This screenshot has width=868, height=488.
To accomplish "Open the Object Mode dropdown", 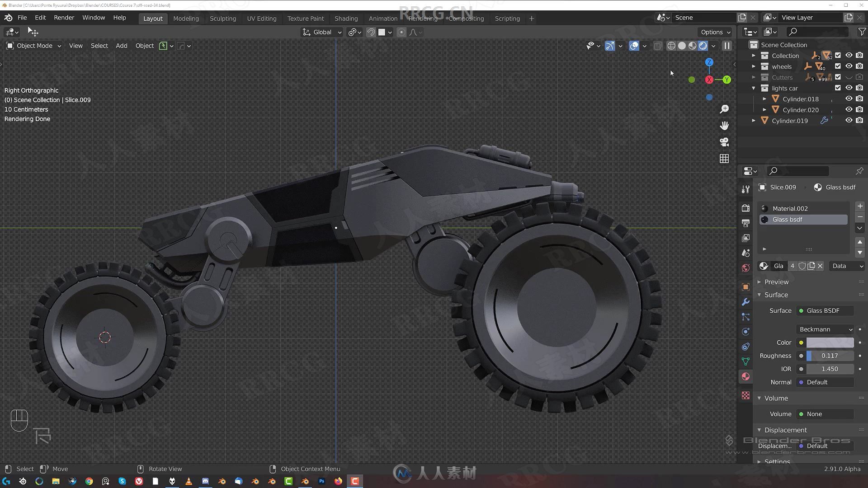I will tap(33, 46).
